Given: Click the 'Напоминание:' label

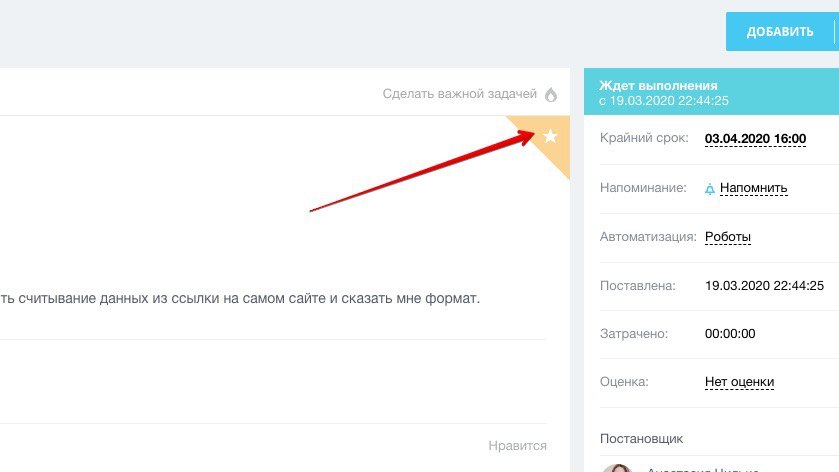Looking at the screenshot, I should (x=643, y=188).
